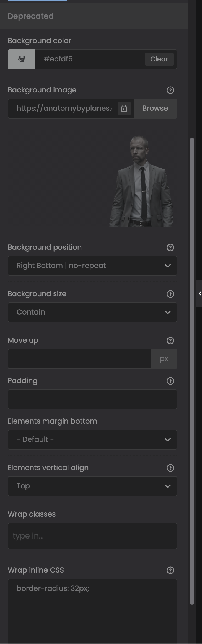The width and height of the screenshot is (202, 644).
Task: Open the Background position dropdown
Action: [x=92, y=266]
